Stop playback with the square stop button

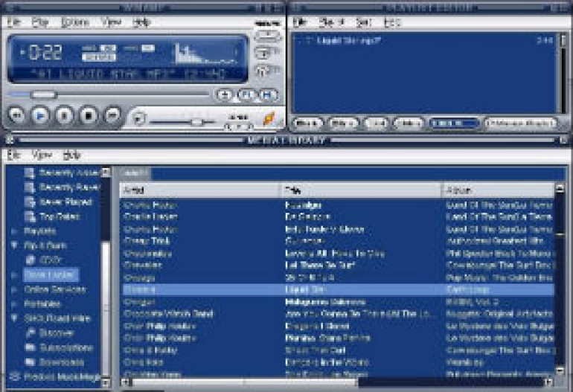click(x=88, y=115)
